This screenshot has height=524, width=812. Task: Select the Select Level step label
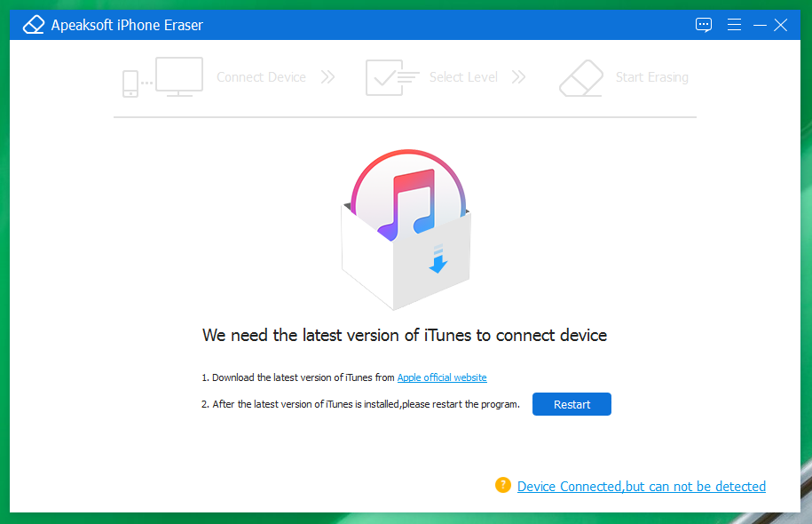[x=463, y=77]
